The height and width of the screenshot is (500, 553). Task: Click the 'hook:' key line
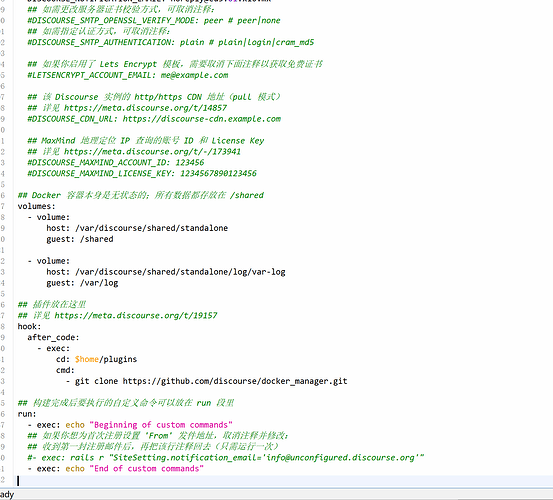click(30, 327)
